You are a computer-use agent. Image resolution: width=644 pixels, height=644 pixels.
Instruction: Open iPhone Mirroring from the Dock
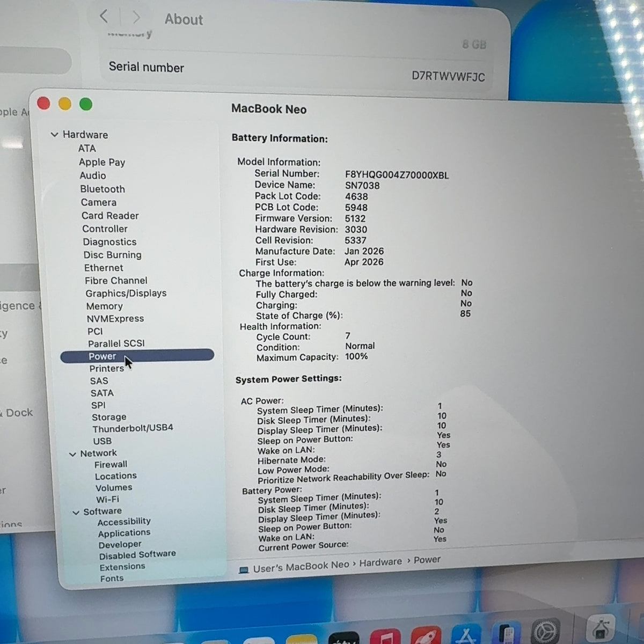506,633
